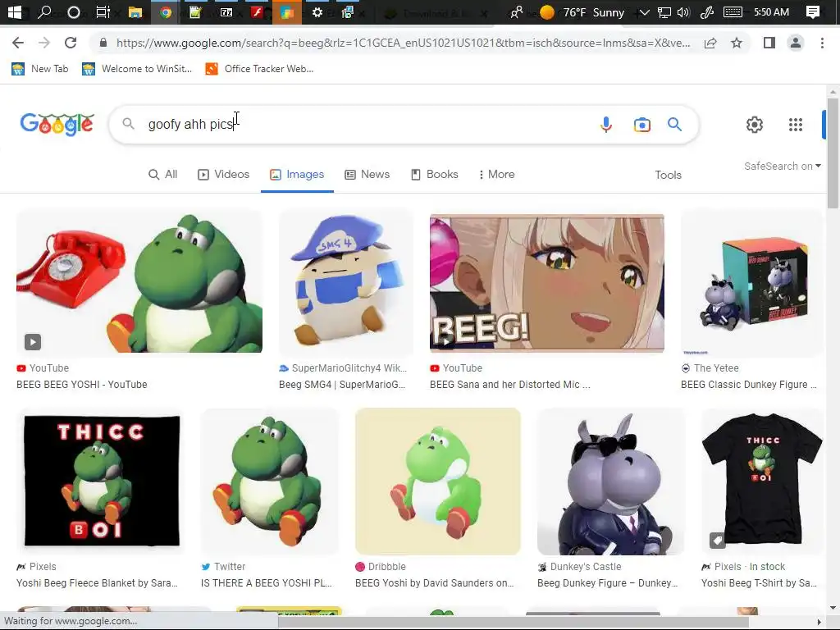840x630 pixels.
Task: Open clock showing 5:50 AM
Action: (771, 11)
